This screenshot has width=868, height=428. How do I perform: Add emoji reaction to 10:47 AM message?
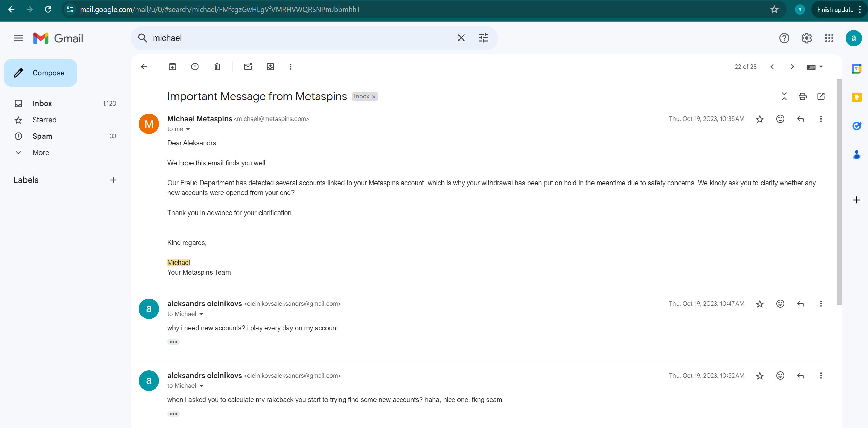point(780,304)
